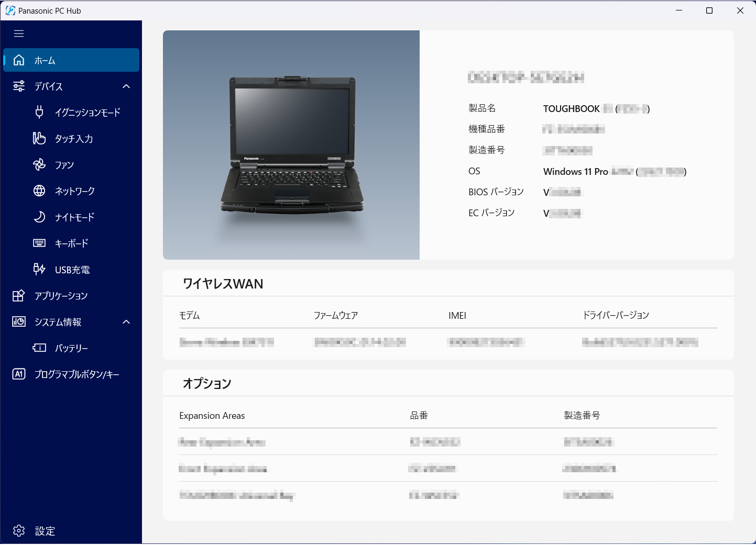The width and height of the screenshot is (756, 545).
Task: Click the IMEI column header
Action: coord(457,316)
